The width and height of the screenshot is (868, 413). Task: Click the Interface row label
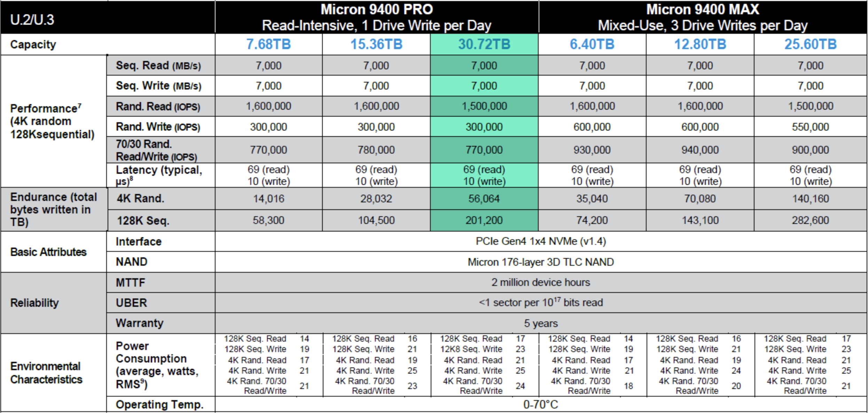coord(139,241)
